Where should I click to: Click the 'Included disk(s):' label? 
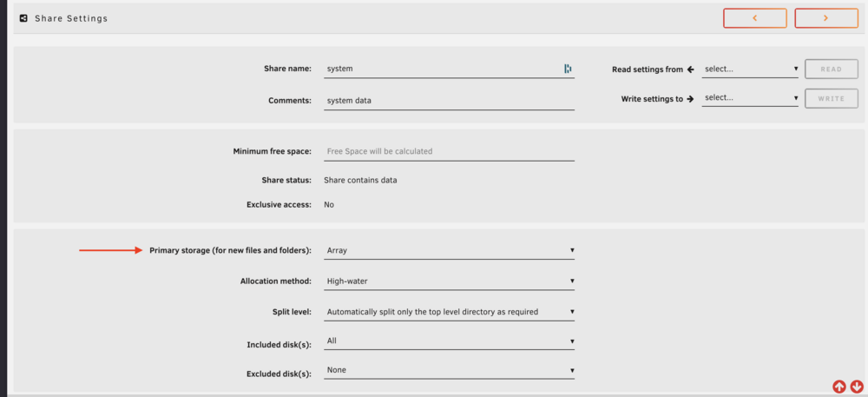[279, 345]
